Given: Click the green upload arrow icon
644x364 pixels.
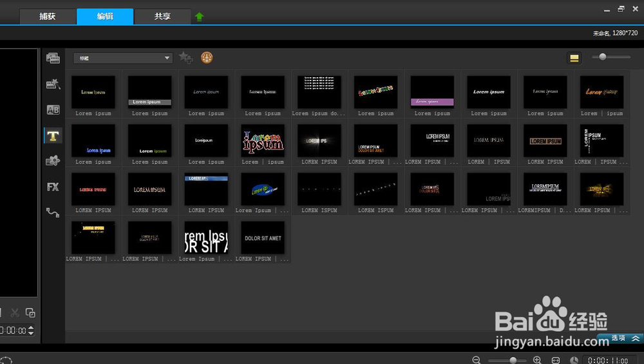Looking at the screenshot, I should pyautogui.click(x=199, y=17).
